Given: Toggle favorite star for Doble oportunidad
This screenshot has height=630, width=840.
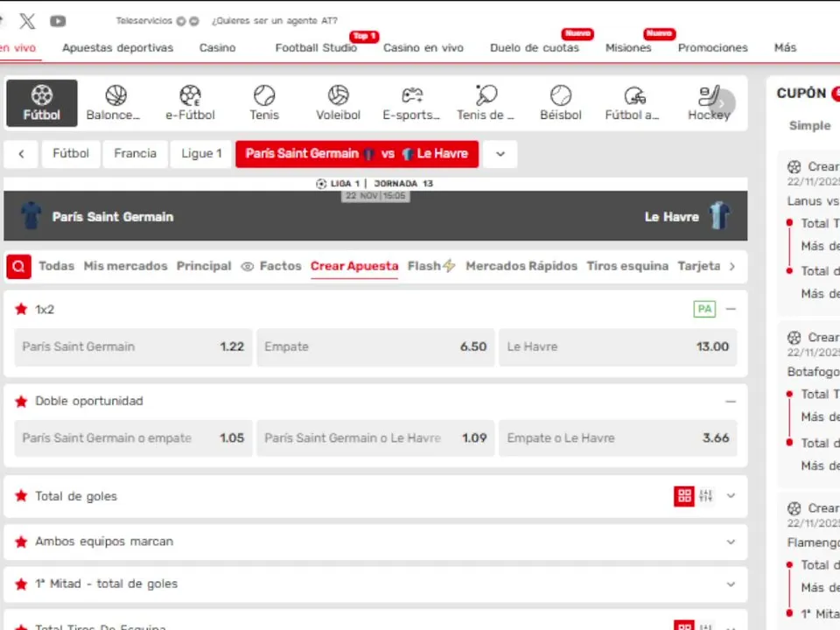Looking at the screenshot, I should coord(21,402).
